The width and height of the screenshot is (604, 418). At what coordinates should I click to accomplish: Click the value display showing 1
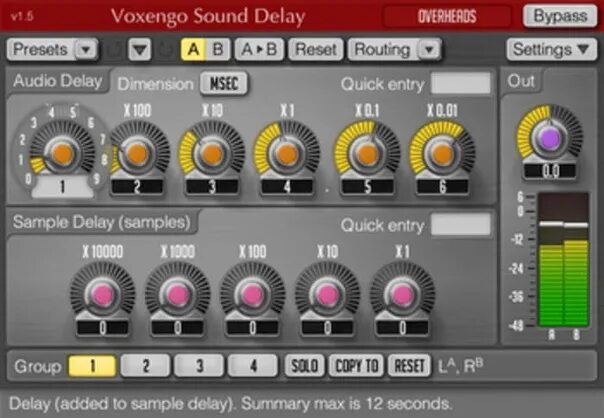tap(62, 187)
